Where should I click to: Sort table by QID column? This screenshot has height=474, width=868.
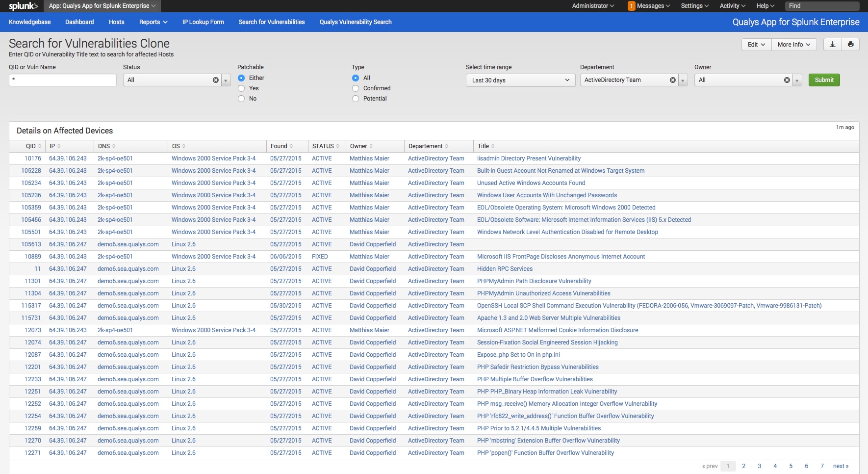click(33, 146)
